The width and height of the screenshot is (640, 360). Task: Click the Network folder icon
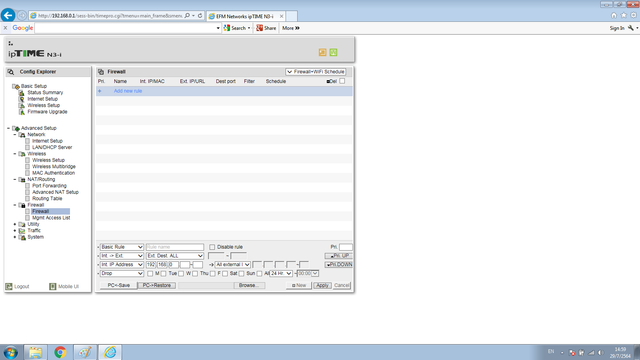point(22,135)
